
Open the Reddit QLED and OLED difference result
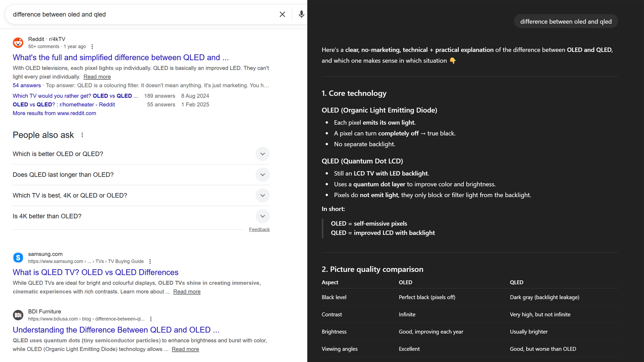[x=120, y=58]
